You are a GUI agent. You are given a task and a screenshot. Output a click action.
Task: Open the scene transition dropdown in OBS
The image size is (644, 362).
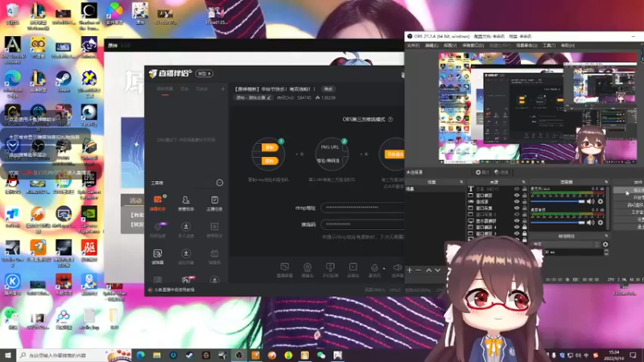click(566, 245)
